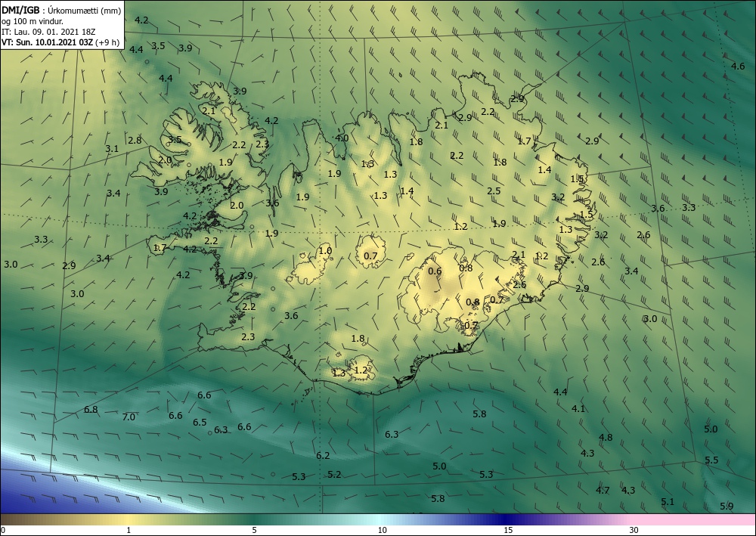The width and height of the screenshot is (756, 536).
Task: Click the "VT: Sun. 10.01.2021 03Z" valid time
Action: (47, 42)
